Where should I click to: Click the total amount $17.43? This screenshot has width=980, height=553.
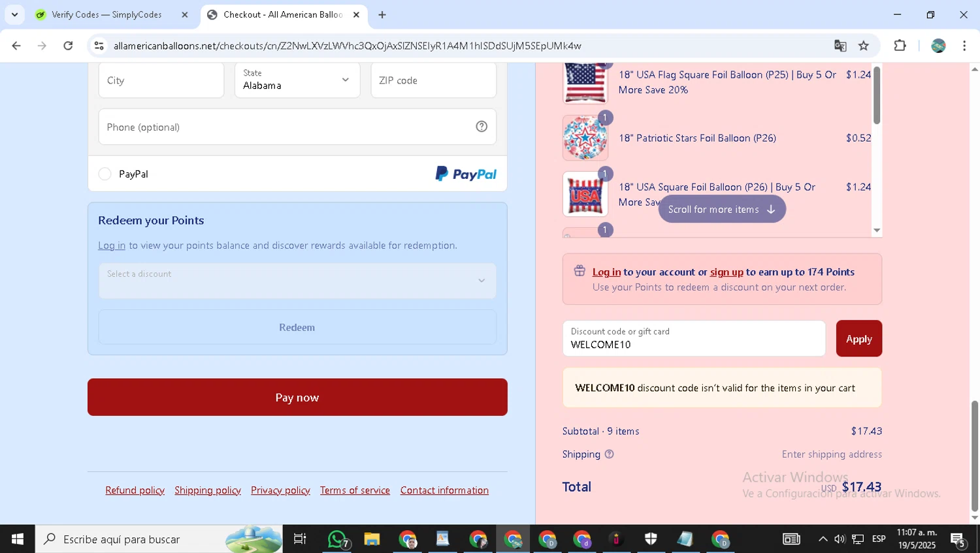(x=862, y=486)
